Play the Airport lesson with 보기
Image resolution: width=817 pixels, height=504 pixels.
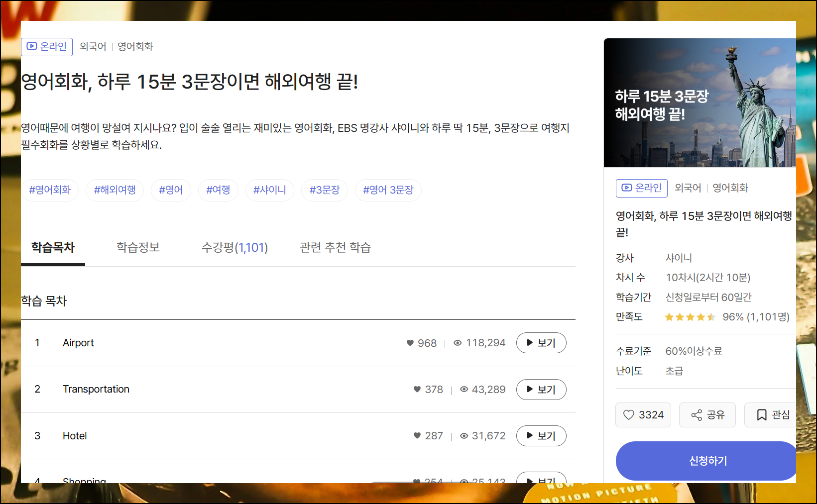pos(541,343)
